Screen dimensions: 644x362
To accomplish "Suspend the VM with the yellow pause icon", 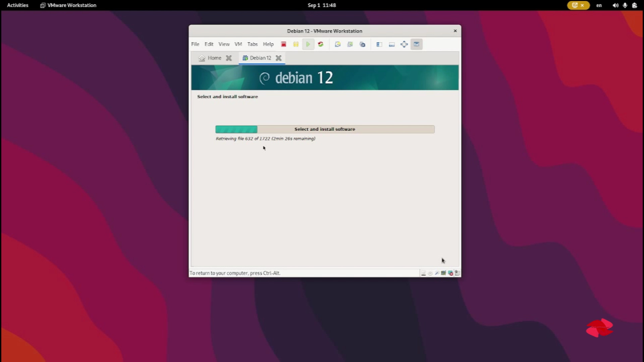I will [296, 44].
